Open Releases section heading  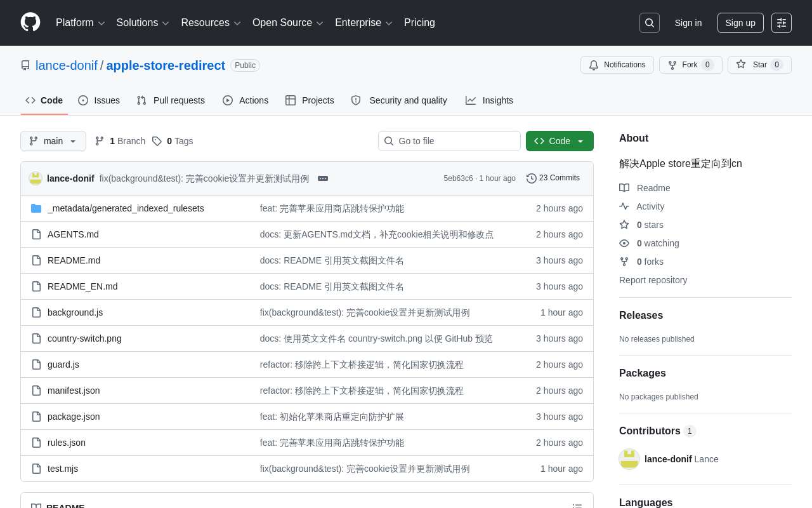pyautogui.click(x=641, y=316)
